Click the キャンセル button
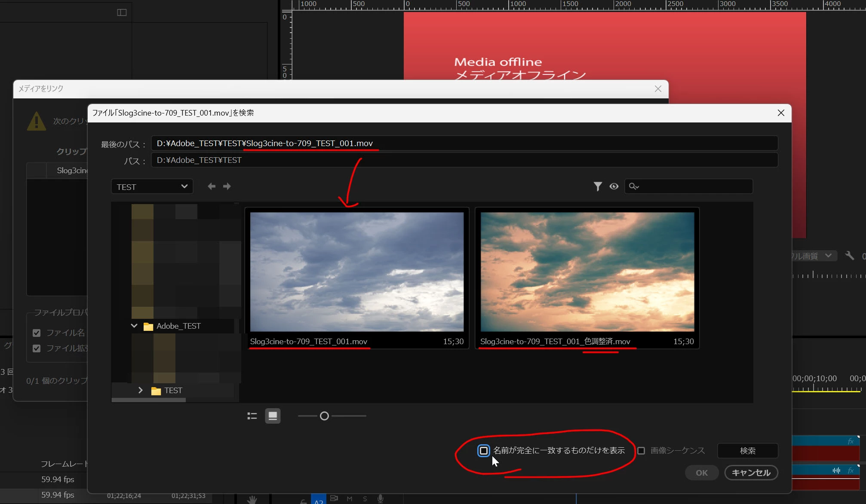Viewport: 866px width, 504px height. [751, 473]
